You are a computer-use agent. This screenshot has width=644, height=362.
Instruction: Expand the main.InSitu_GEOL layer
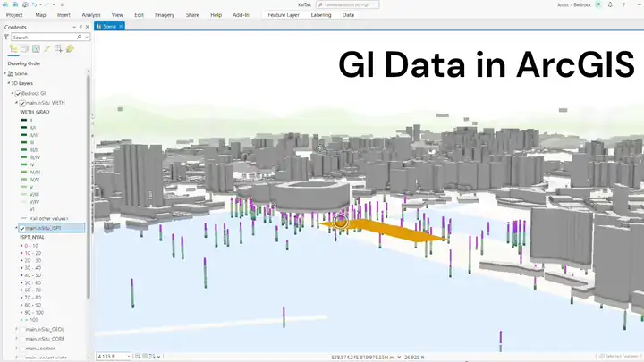click(x=16, y=329)
